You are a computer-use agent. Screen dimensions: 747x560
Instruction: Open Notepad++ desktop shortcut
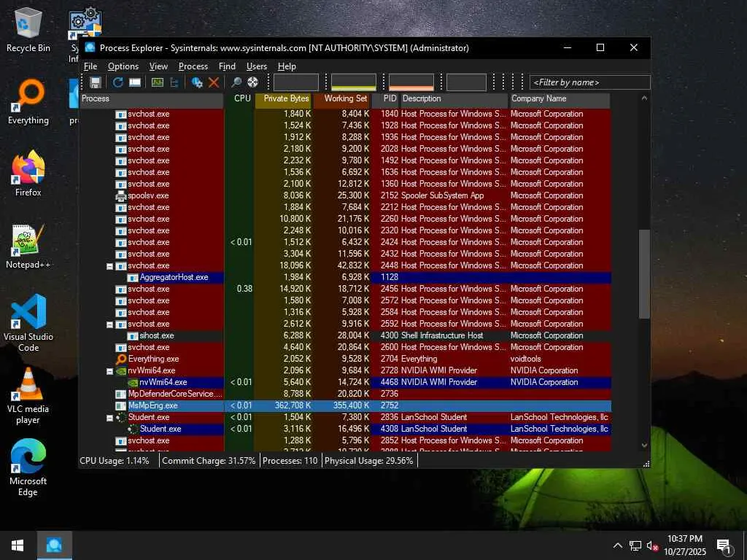(28, 246)
